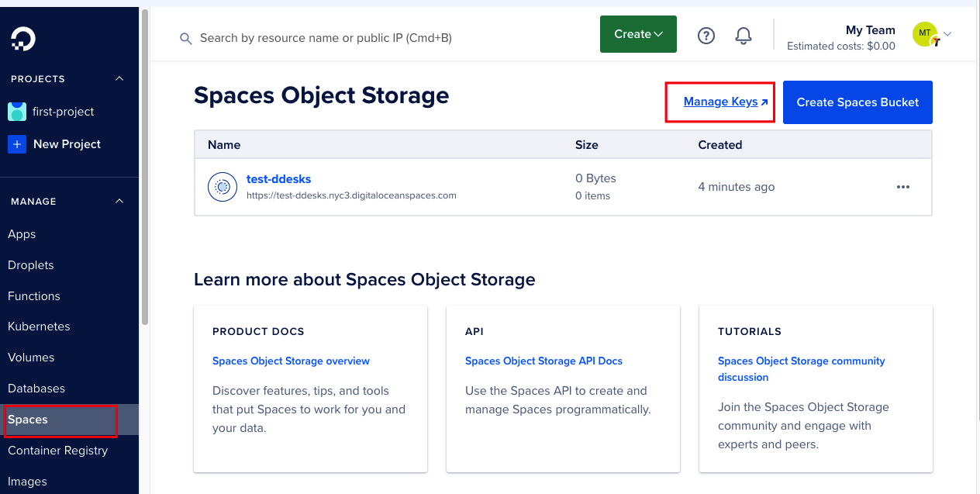Click the first-project icon

[x=17, y=112]
